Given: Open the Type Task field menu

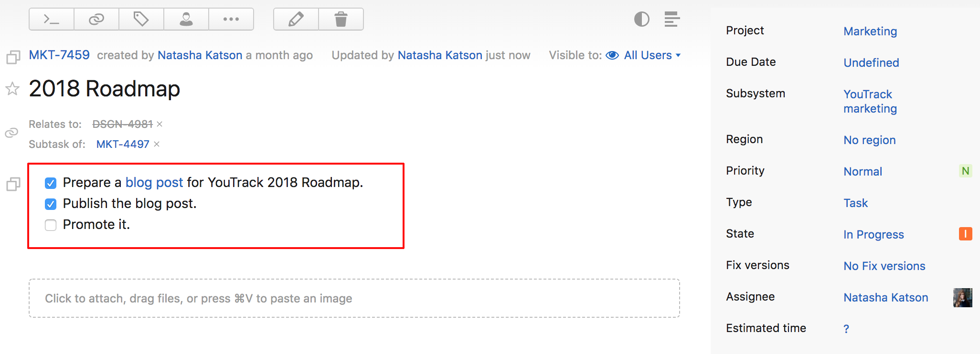Looking at the screenshot, I should [x=855, y=203].
